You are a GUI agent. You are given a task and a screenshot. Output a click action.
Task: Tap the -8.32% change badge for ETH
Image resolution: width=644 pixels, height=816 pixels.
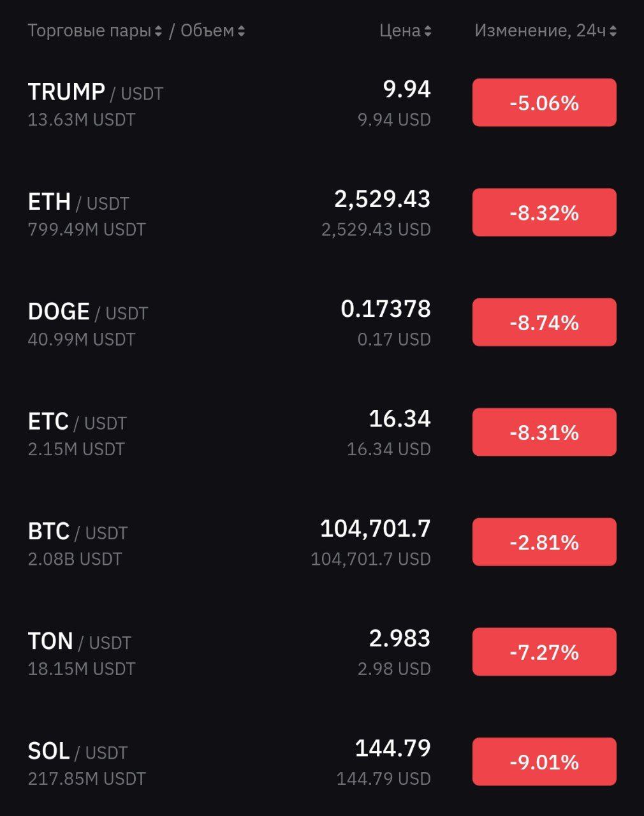545,212
